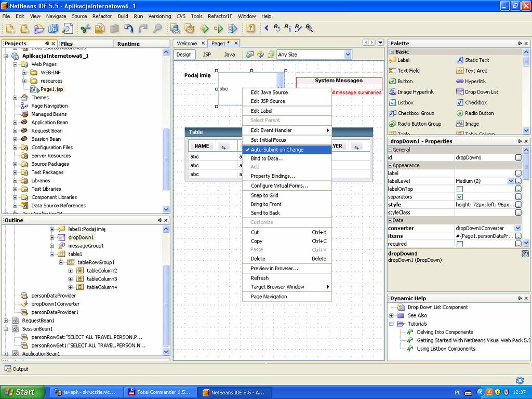
Task: Select dropDown1Converter in Outline tree
Action: coord(55,304)
